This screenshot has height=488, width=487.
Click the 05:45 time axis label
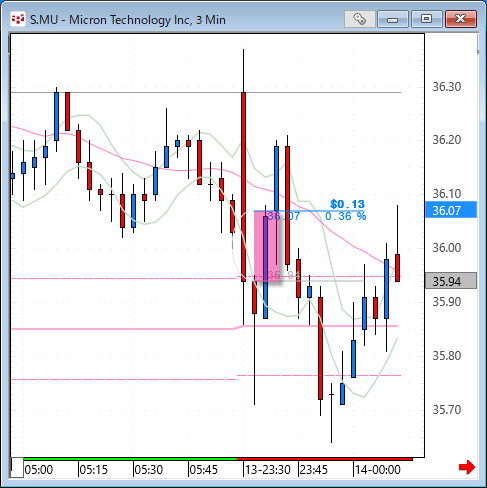pos(204,470)
